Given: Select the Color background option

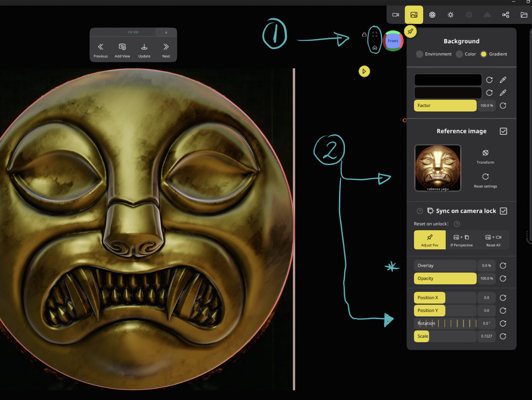Looking at the screenshot, I should (x=466, y=54).
